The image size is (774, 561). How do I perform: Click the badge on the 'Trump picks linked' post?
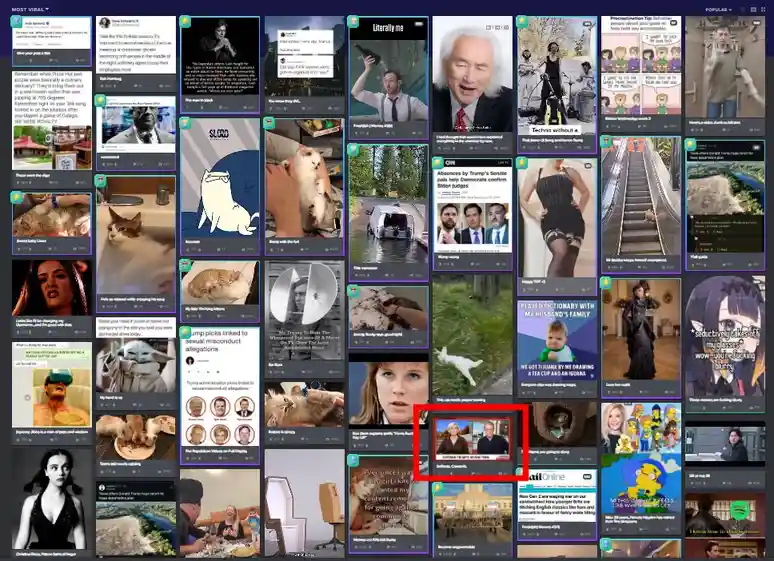[x=185, y=331]
